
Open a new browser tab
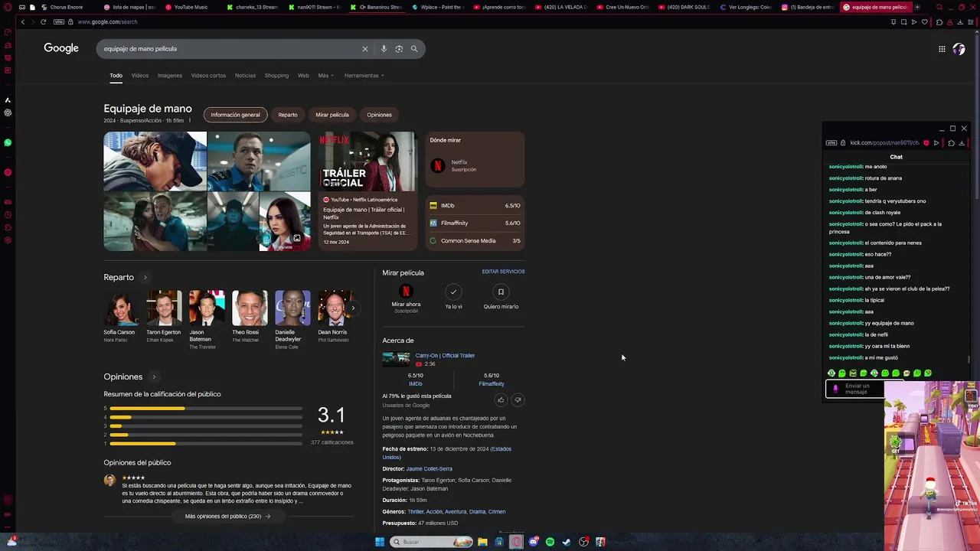(x=917, y=7)
